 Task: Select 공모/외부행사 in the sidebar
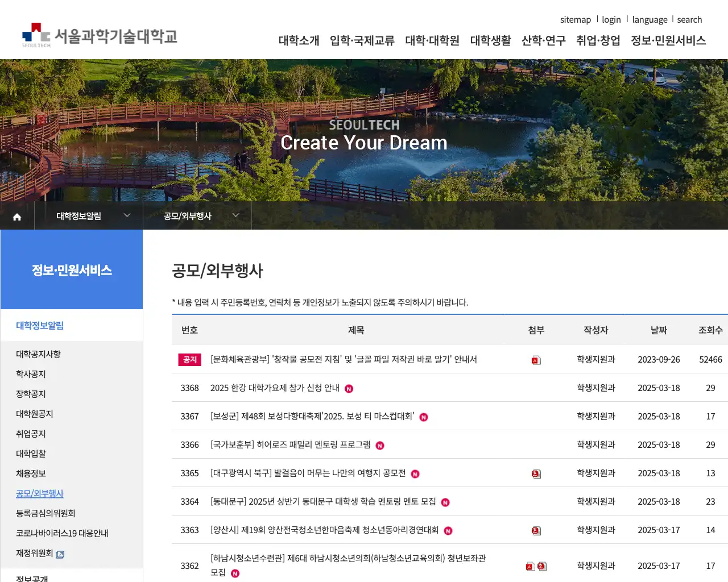click(x=40, y=493)
